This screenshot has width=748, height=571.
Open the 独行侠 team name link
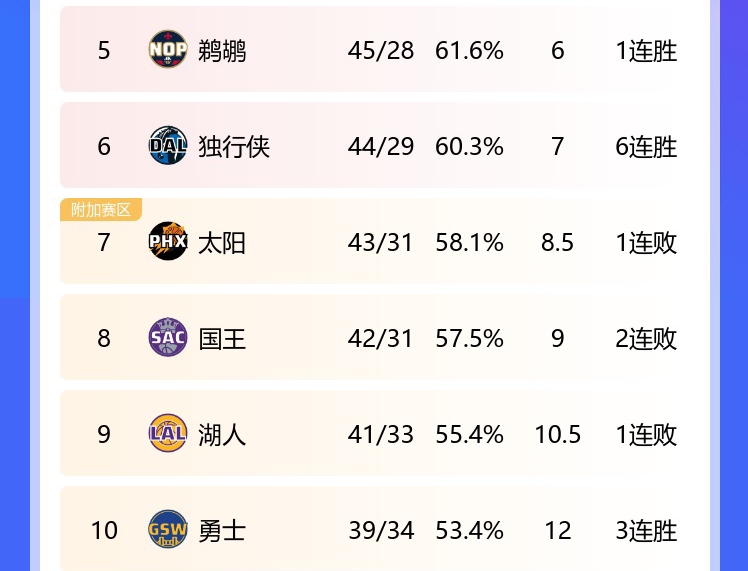[234, 146]
